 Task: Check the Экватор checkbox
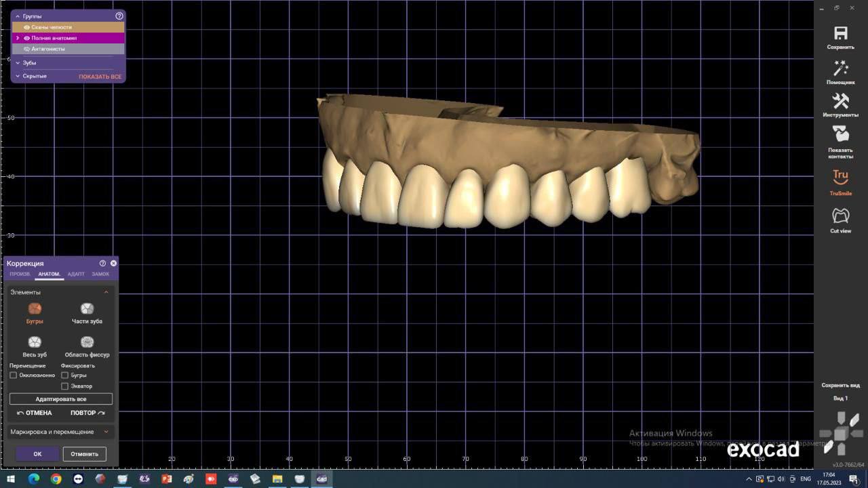tap(65, 386)
